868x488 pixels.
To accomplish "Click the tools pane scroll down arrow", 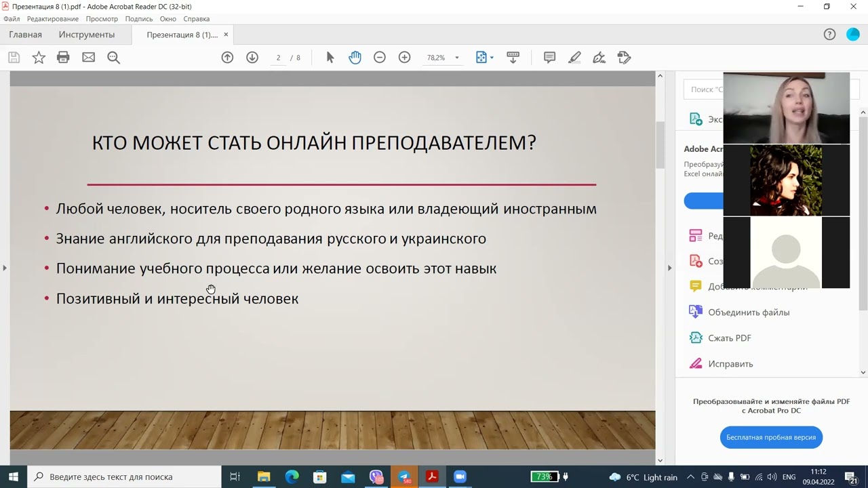I will (x=863, y=372).
